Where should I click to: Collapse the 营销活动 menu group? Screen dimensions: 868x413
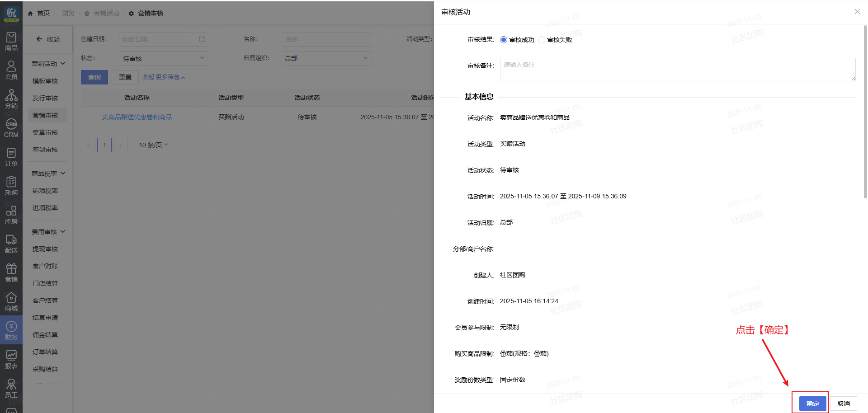click(48, 64)
